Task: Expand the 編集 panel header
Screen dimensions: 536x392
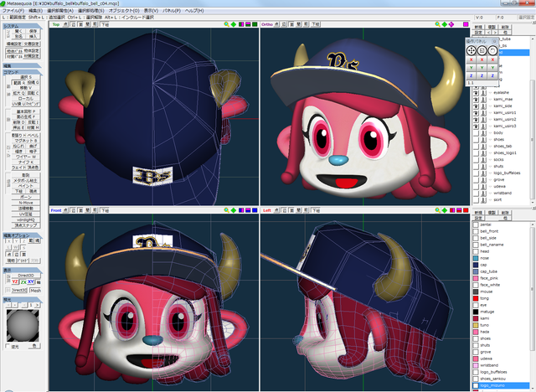Action: point(23,65)
